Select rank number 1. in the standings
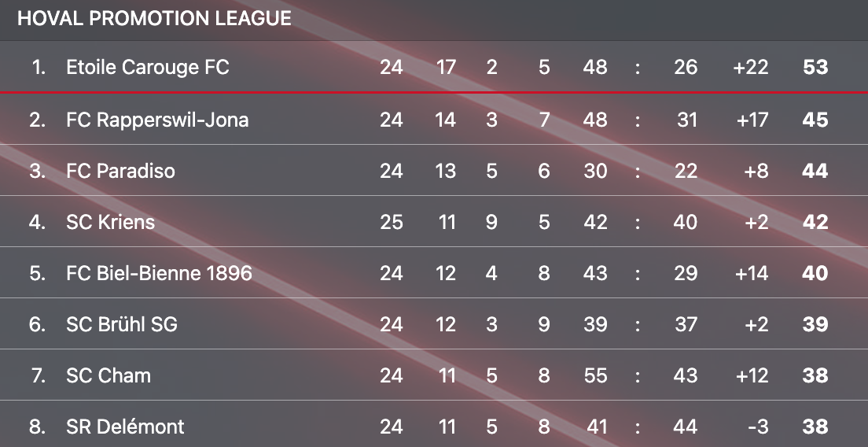This screenshot has width=868, height=447. pyautogui.click(x=39, y=68)
